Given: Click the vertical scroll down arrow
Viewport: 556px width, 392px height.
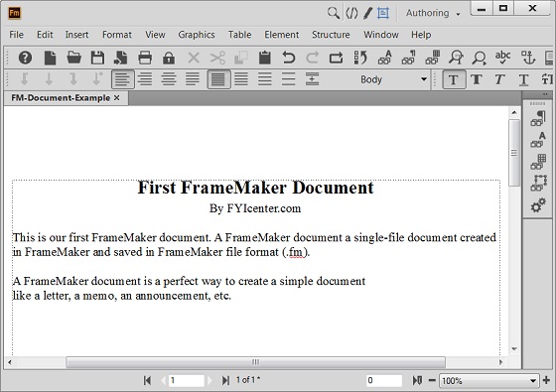Looking at the screenshot, I should (x=514, y=349).
